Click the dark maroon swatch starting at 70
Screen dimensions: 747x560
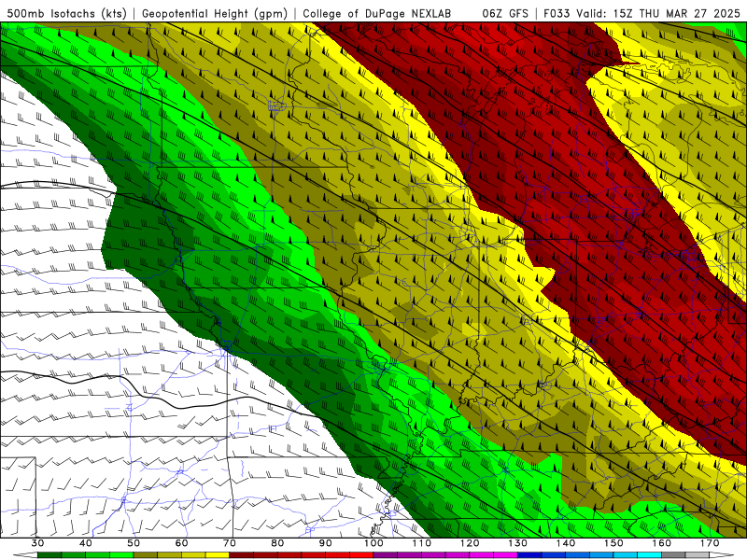point(242,555)
